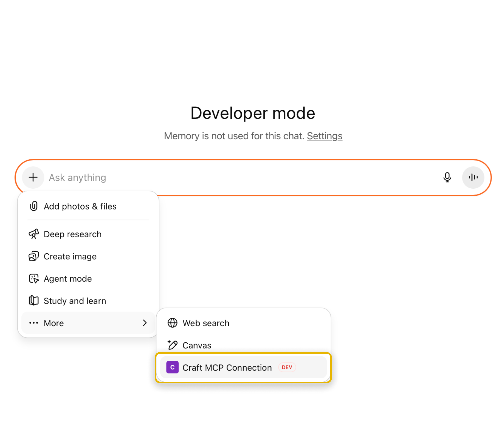The image size is (502, 448).
Task: Select Deep research from the menu
Action: pyautogui.click(x=72, y=234)
